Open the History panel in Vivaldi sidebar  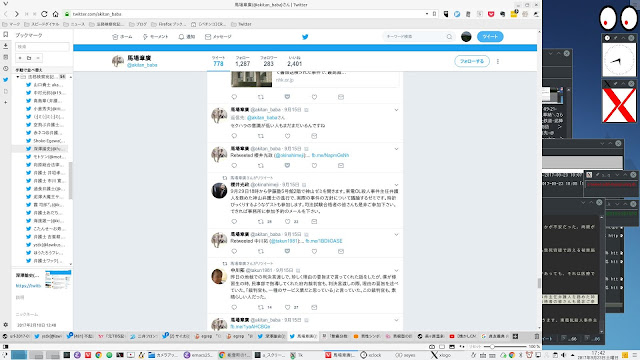click(x=5, y=69)
